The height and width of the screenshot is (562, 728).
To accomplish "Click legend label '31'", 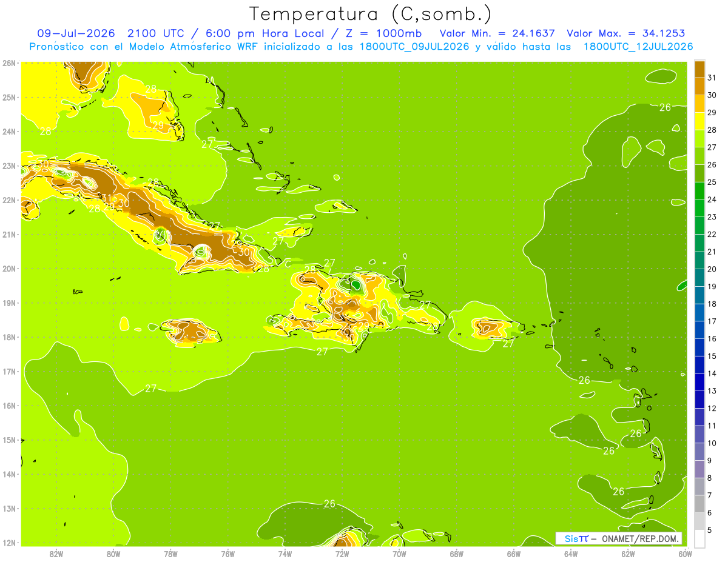I will [x=712, y=78].
